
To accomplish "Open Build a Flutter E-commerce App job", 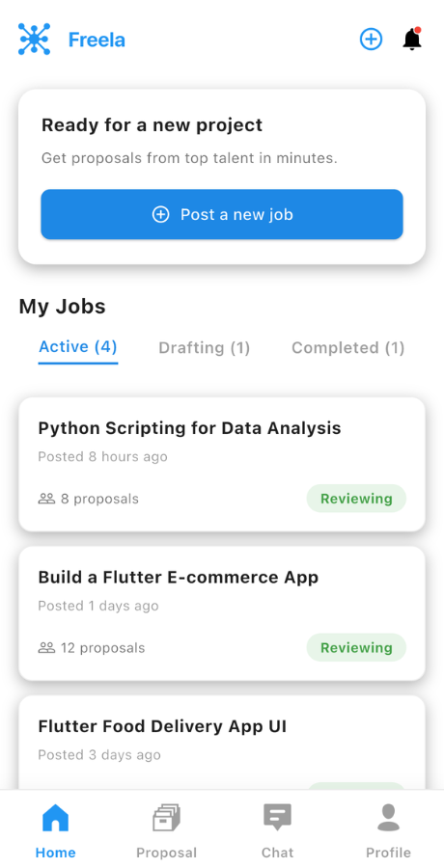I will pos(222,613).
